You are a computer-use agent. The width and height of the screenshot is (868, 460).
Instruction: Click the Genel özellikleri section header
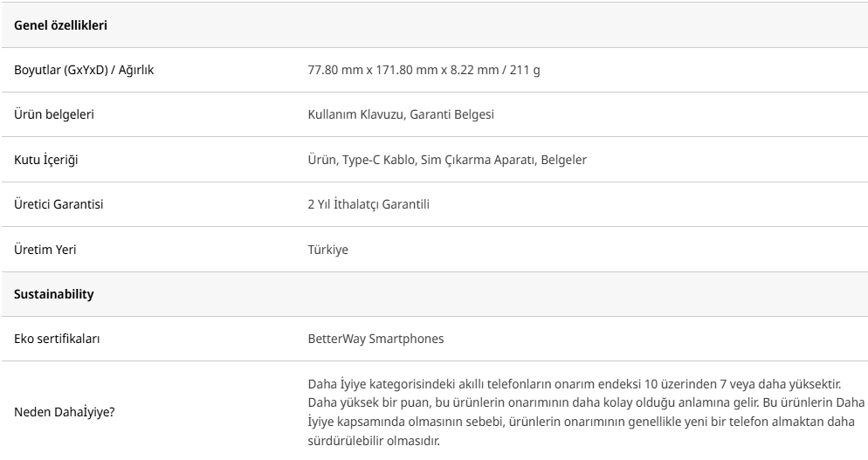click(60, 24)
